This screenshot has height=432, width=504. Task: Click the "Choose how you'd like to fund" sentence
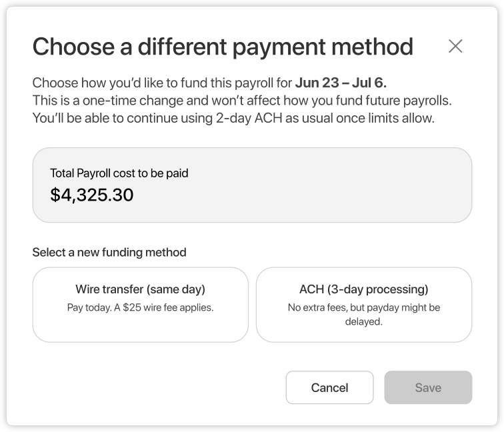[163, 83]
